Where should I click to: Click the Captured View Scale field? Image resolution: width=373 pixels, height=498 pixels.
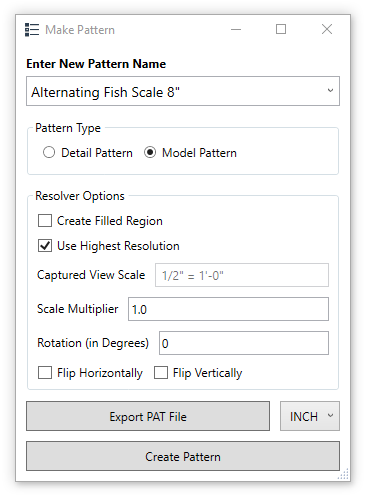click(242, 275)
